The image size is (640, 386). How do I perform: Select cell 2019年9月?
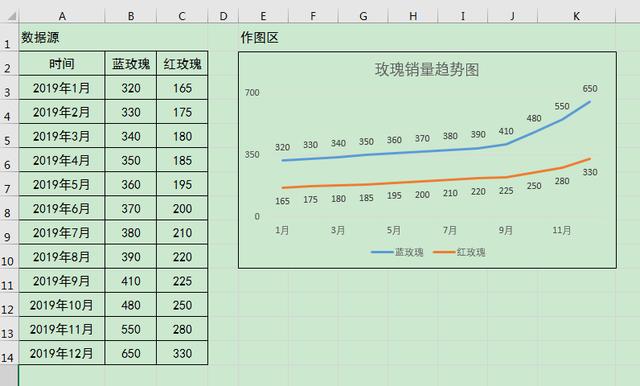pos(62,280)
